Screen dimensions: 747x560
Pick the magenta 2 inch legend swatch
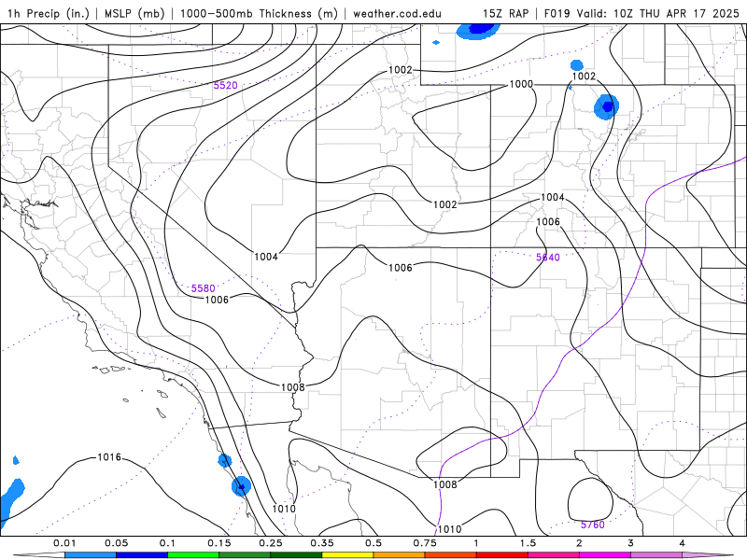pos(605,555)
